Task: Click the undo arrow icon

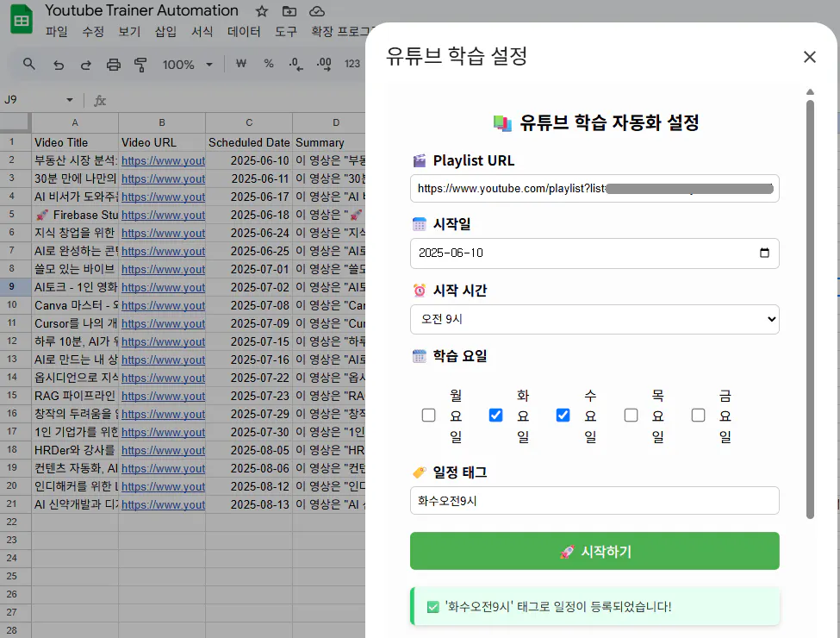Action: 59,65
